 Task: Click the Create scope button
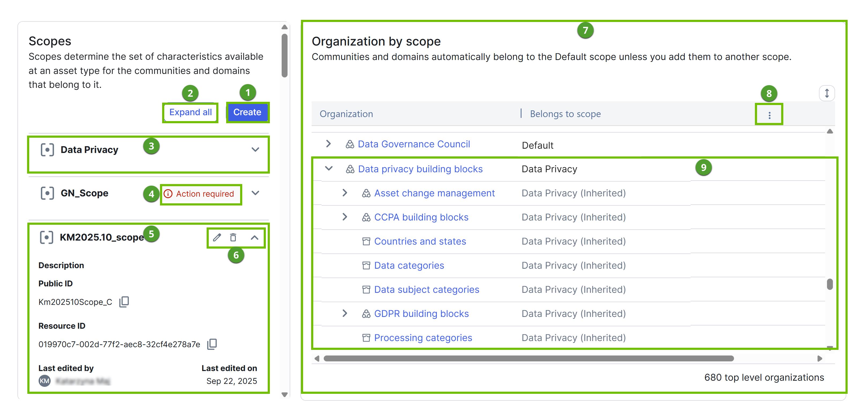(x=247, y=112)
